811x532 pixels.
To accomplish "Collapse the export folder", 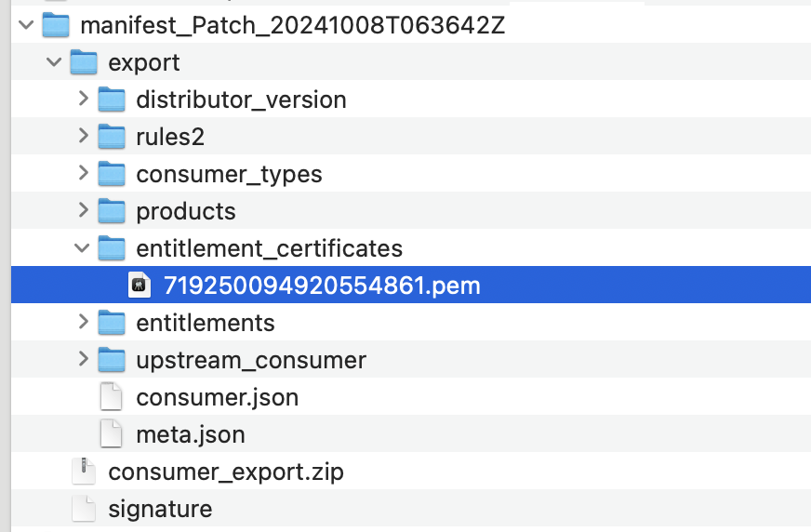I will tap(54, 62).
